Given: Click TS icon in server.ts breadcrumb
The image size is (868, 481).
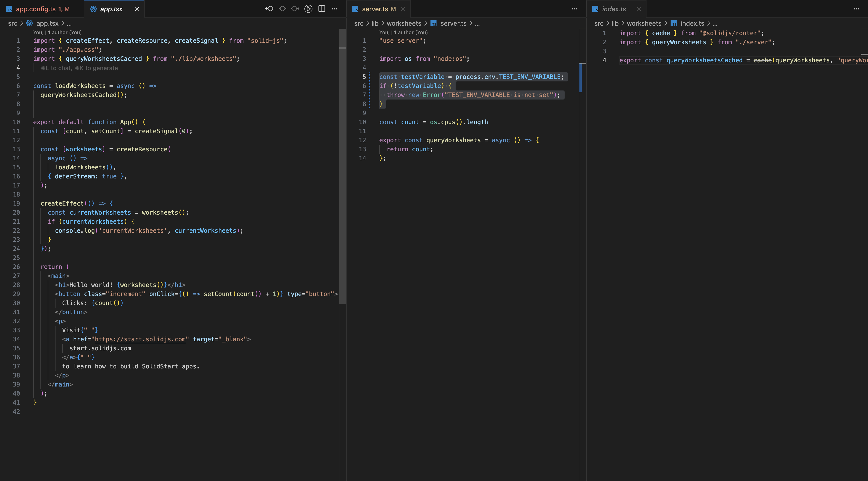Looking at the screenshot, I should tap(434, 23).
